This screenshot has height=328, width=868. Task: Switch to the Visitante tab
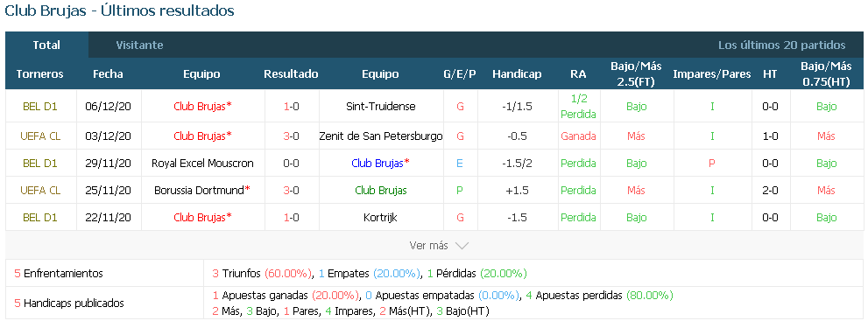pyautogui.click(x=139, y=45)
